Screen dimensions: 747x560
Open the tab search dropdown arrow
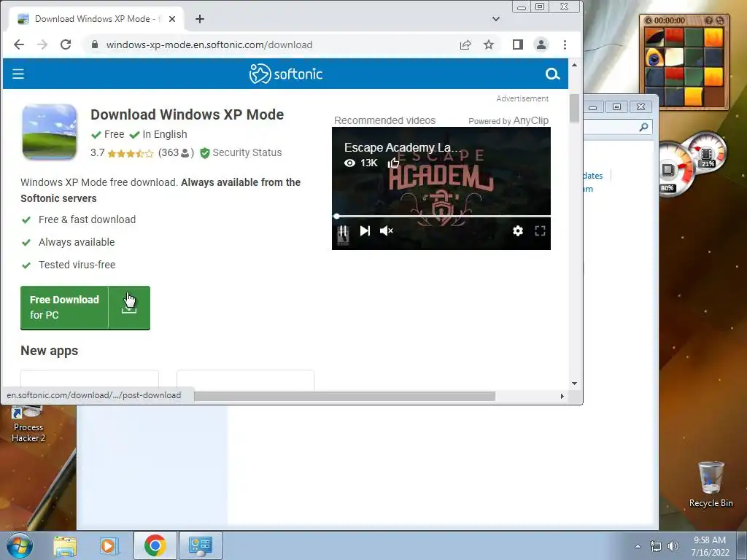496,19
